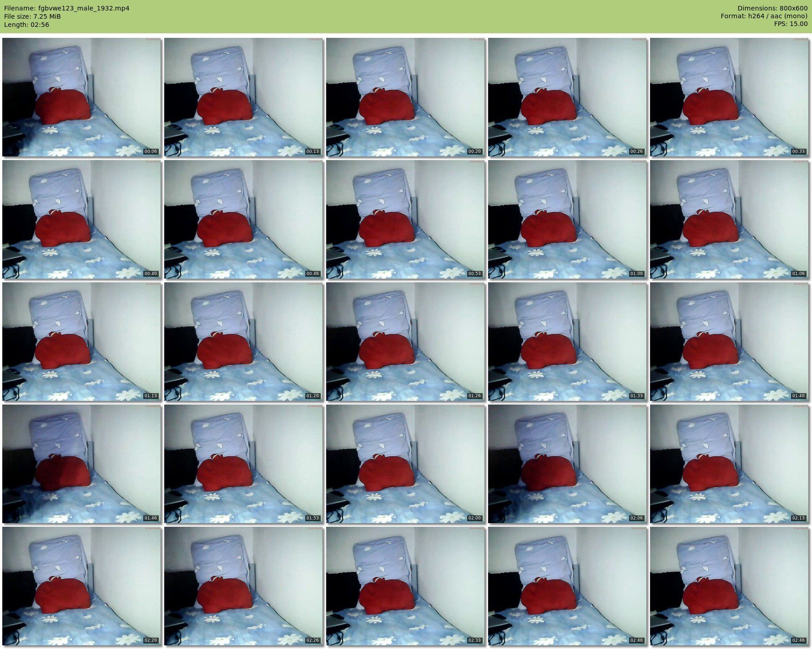Open the thumbnail stamped 00:06

[x=82, y=97]
